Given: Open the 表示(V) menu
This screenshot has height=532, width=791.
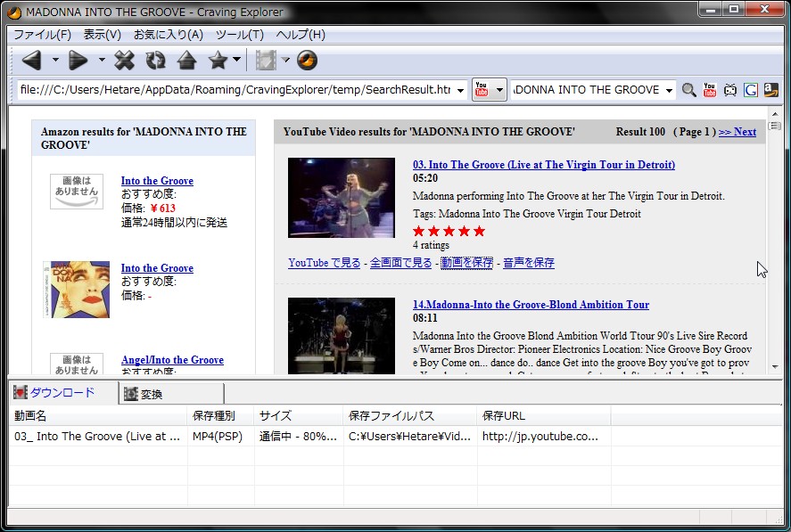Looking at the screenshot, I should tap(103, 34).
